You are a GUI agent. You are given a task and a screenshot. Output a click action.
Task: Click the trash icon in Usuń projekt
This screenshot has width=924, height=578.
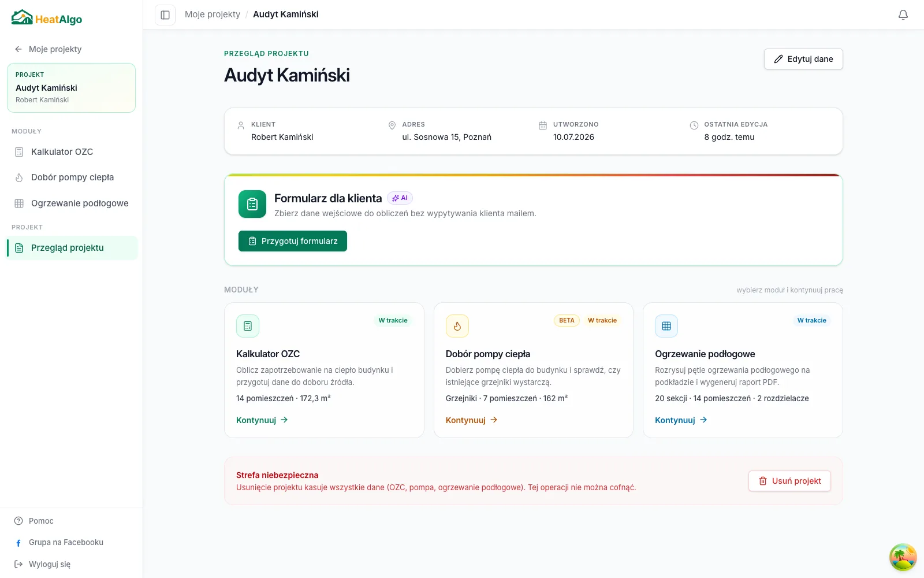click(763, 481)
